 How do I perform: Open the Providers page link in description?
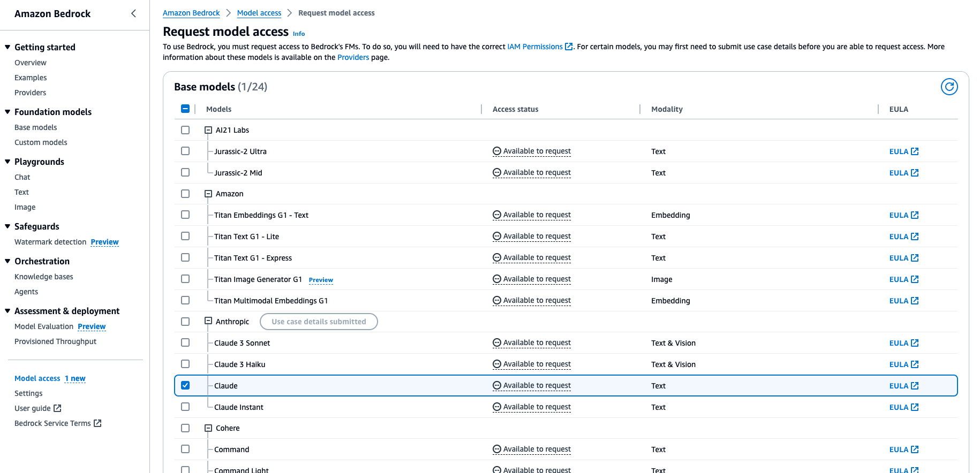pyautogui.click(x=353, y=57)
